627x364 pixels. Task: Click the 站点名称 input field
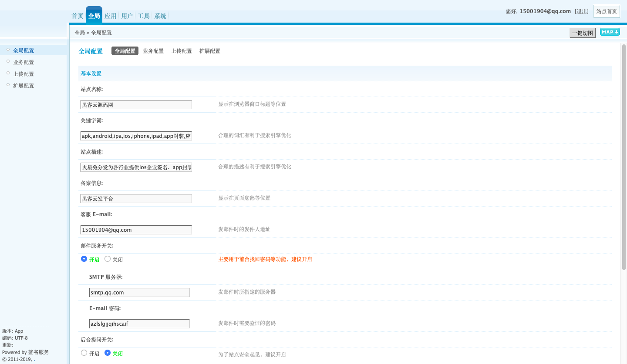click(136, 104)
